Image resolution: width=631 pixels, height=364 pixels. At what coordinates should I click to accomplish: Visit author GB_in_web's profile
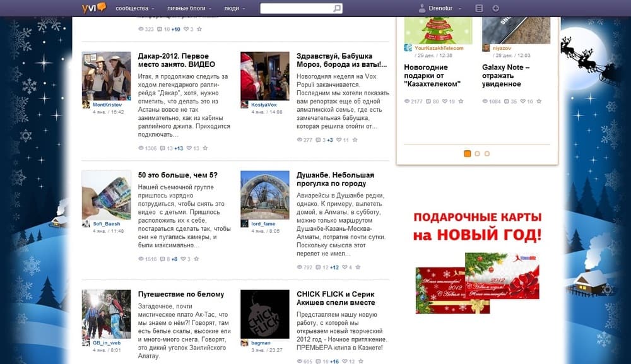(x=107, y=343)
